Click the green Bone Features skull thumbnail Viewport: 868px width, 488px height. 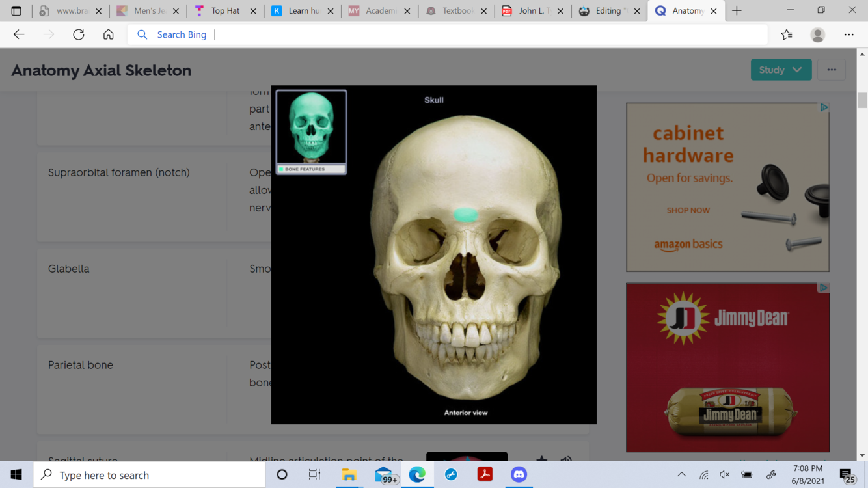[x=311, y=132]
